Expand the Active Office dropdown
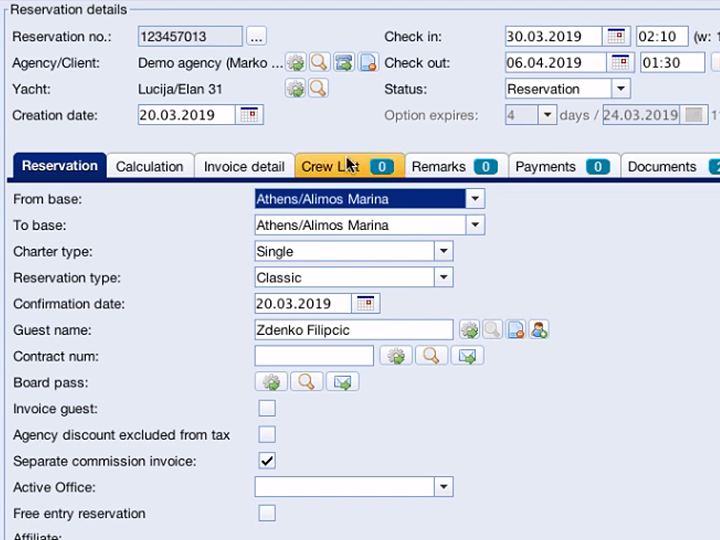The image size is (720, 540). coord(443,487)
